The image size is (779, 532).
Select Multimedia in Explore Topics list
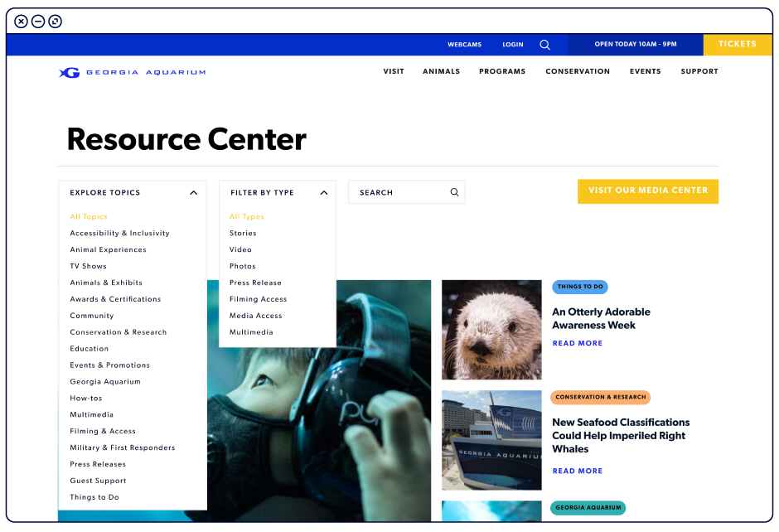tap(92, 414)
